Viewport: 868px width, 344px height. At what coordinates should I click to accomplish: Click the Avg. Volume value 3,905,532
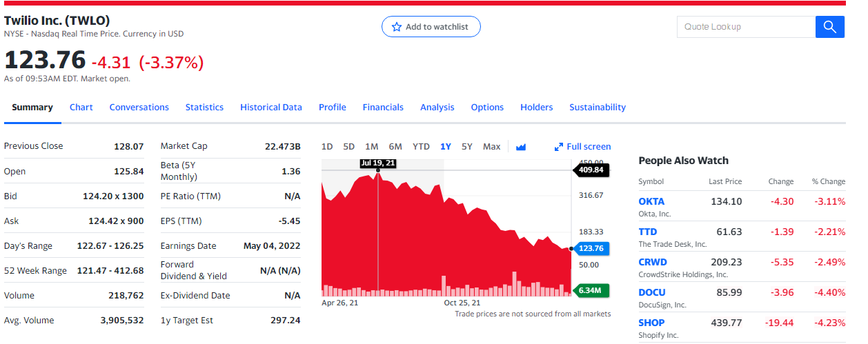122,321
